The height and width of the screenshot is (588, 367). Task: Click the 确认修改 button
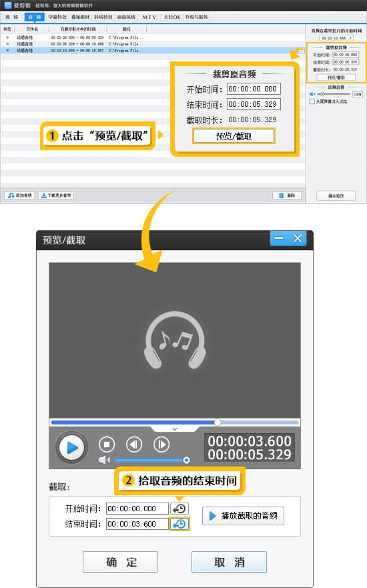(x=336, y=196)
